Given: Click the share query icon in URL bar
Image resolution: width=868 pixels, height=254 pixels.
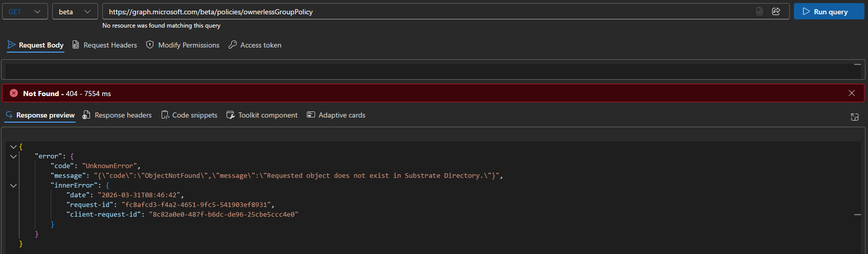Looking at the screenshot, I should 776,11.
